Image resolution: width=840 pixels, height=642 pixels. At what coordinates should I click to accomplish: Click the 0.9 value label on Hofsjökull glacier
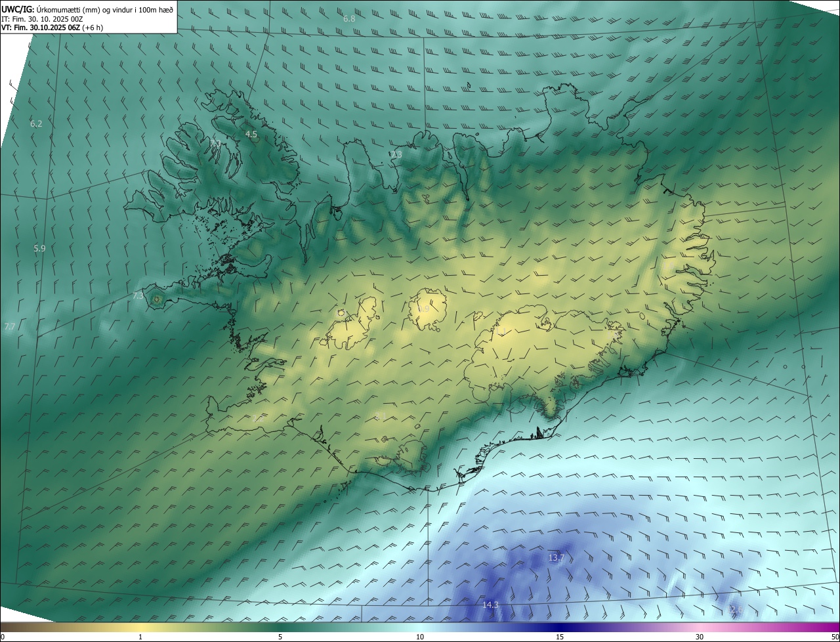423,309
